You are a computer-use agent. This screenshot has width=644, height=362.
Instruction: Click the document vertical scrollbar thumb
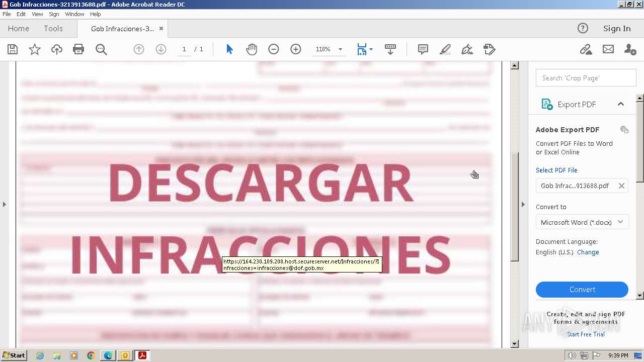514,207
